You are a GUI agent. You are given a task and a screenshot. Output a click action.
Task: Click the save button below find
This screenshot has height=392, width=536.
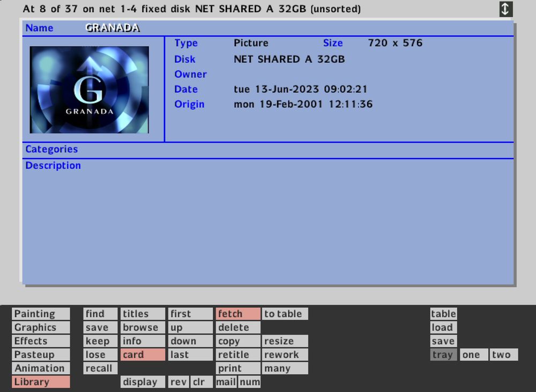point(100,327)
